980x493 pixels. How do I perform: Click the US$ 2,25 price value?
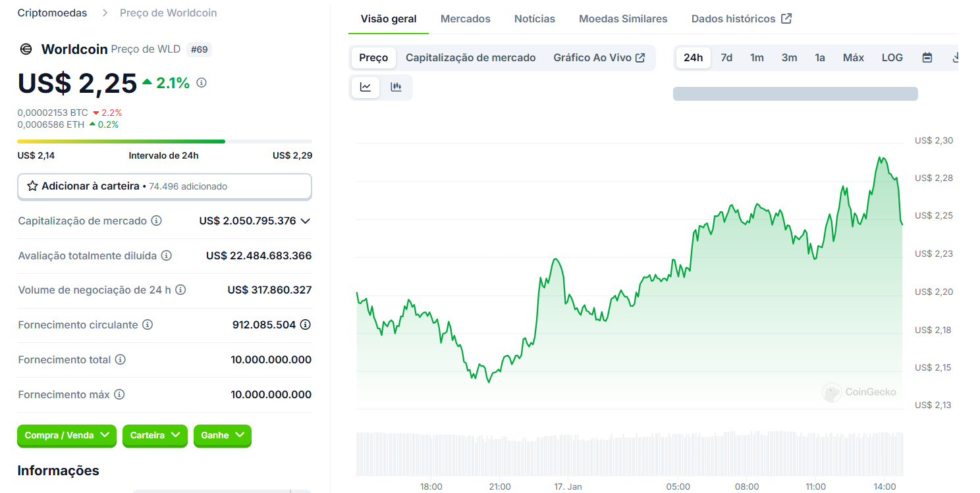coord(77,83)
